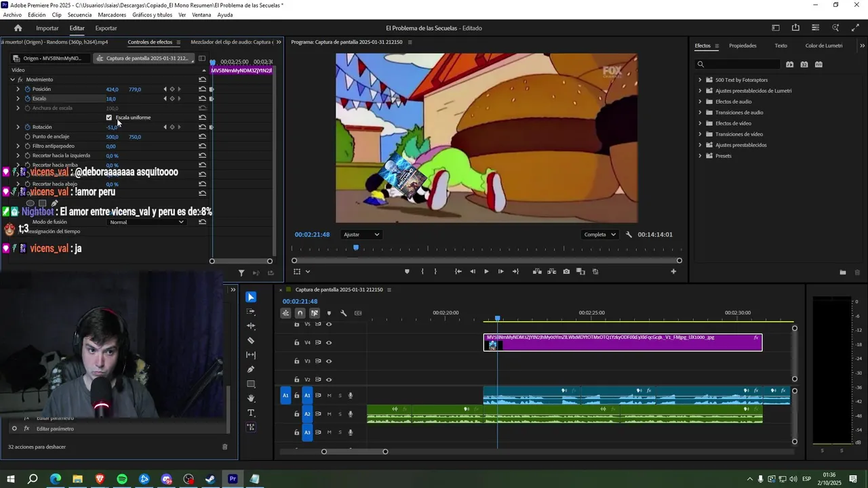Play the sequence in Program monitor
The height and width of the screenshot is (488, 868).
[486, 272]
